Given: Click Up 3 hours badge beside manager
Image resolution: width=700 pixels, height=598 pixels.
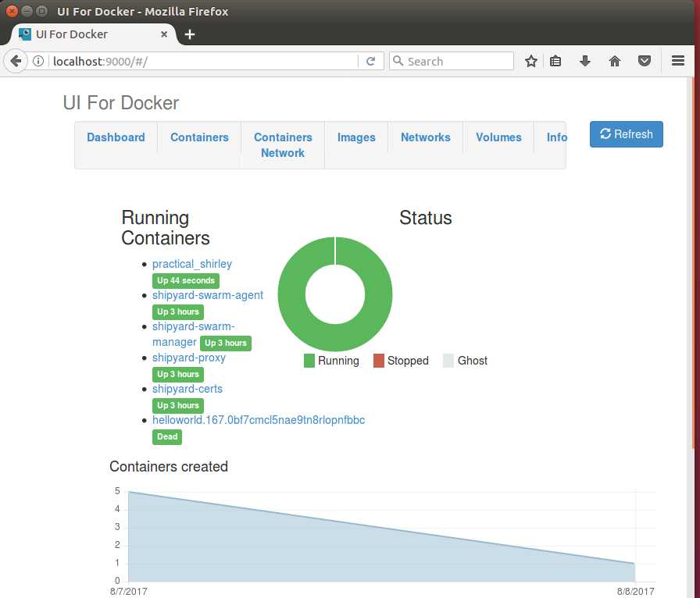Looking at the screenshot, I should 226,343.
